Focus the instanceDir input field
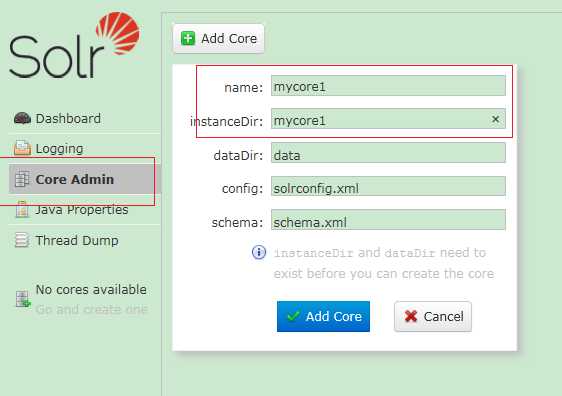This screenshot has height=396, width=562. [x=388, y=119]
